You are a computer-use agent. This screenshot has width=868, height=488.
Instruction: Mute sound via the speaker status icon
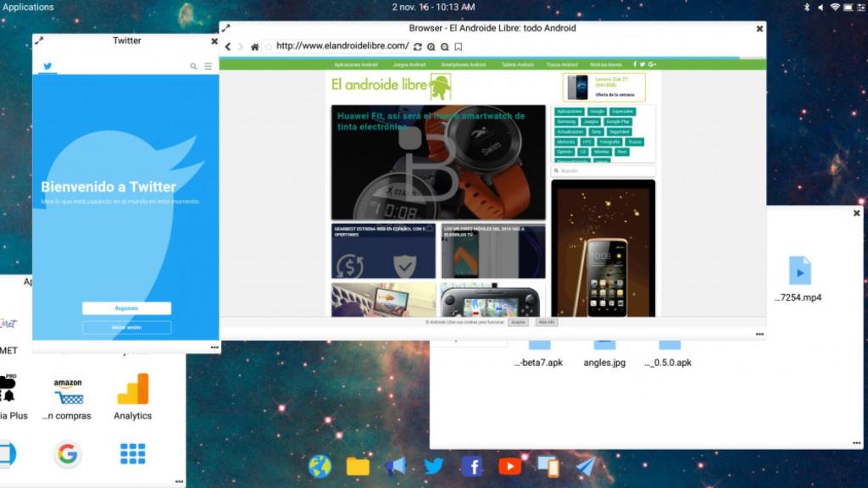[821, 7]
